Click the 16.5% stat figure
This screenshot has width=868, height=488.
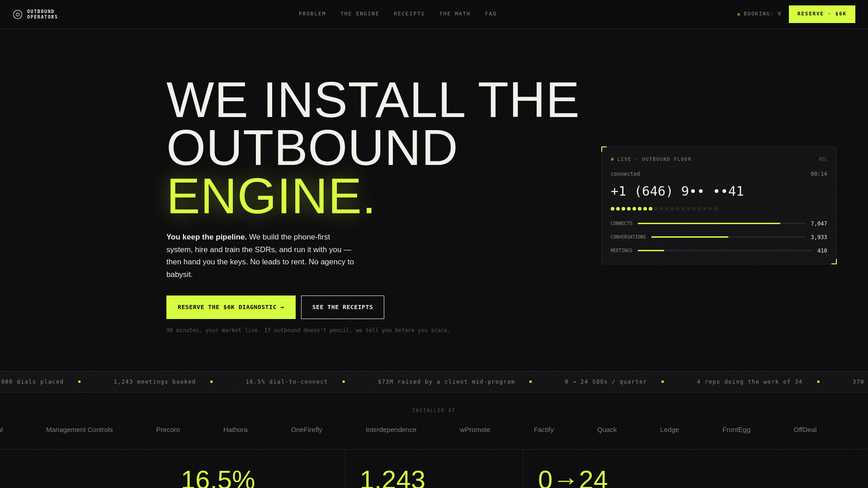pos(218,478)
